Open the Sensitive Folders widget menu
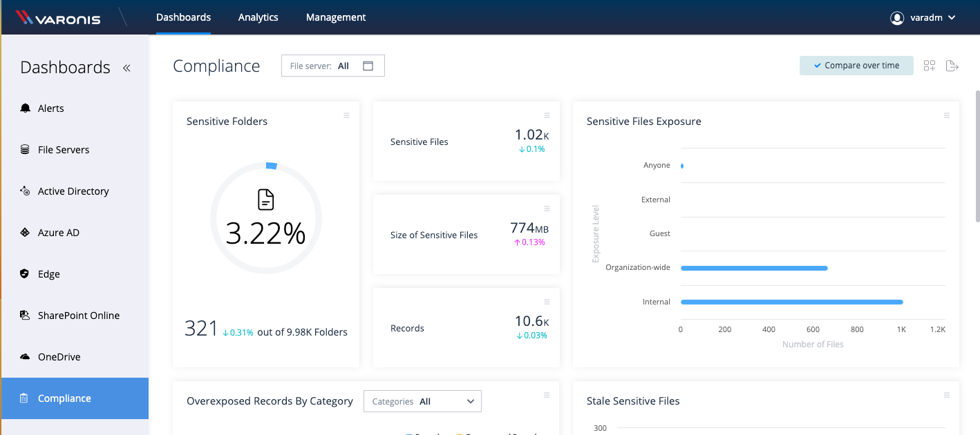Screen dimensions: 980x435 [x=346, y=115]
